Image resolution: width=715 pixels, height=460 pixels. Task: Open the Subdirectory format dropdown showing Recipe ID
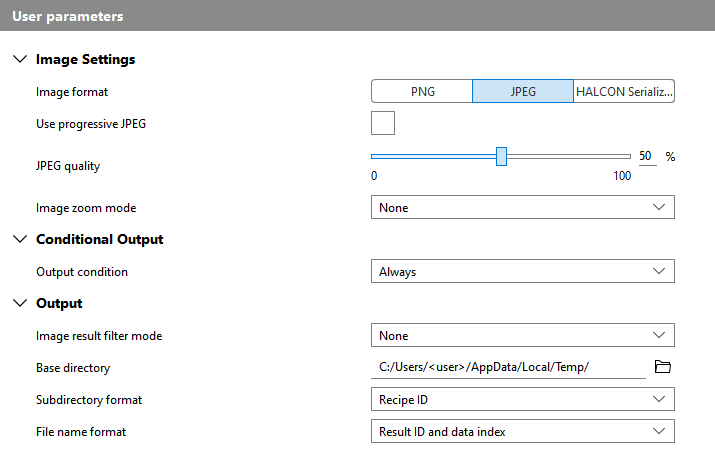[x=522, y=399]
